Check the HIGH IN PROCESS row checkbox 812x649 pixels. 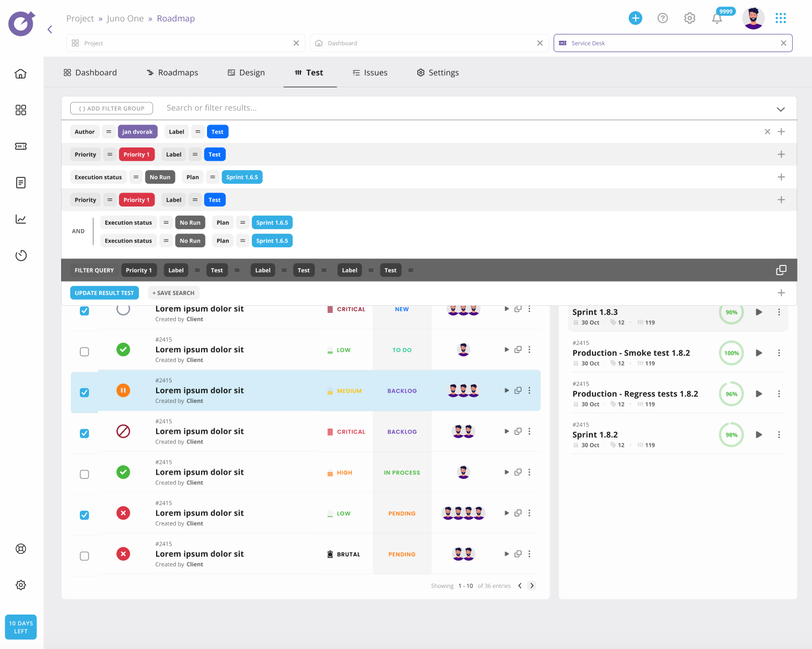point(84,475)
